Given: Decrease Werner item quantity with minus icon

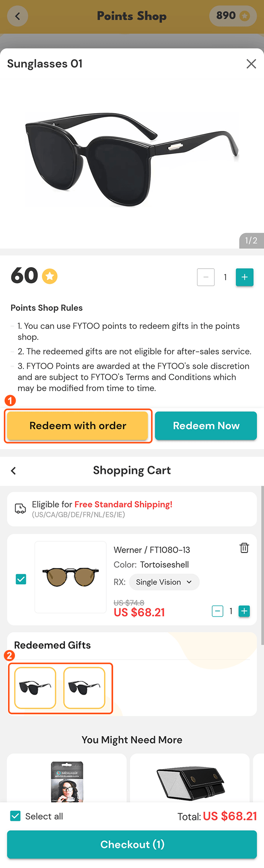Looking at the screenshot, I should click(217, 611).
